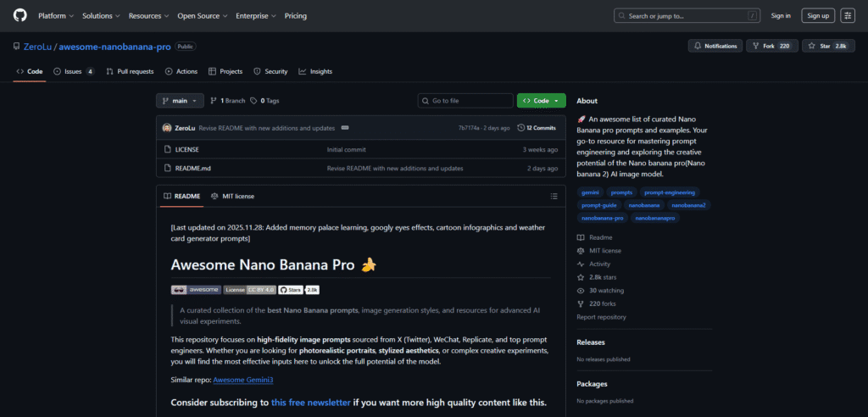Open the main branch dropdown
The width and height of the screenshot is (868, 417).
180,101
